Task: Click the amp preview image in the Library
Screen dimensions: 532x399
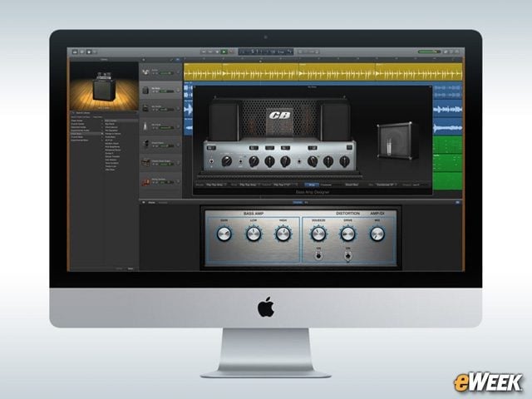Action: coord(104,86)
